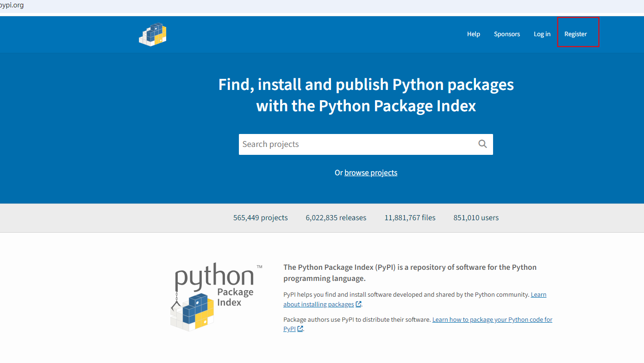Click the 6,022,835 releases statistic
Image resolution: width=644 pixels, height=363 pixels.
pyautogui.click(x=336, y=217)
